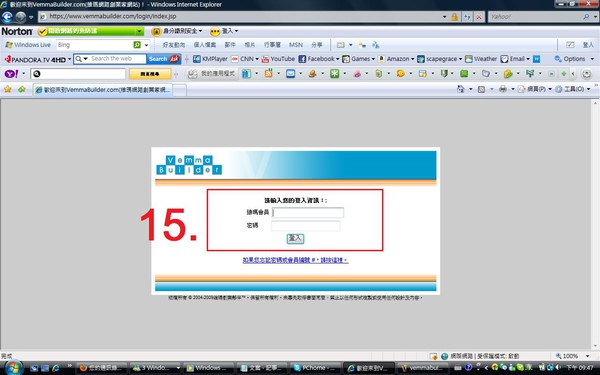Click the Windows Live logo button
This screenshot has height=375, width=600.
click(28, 45)
